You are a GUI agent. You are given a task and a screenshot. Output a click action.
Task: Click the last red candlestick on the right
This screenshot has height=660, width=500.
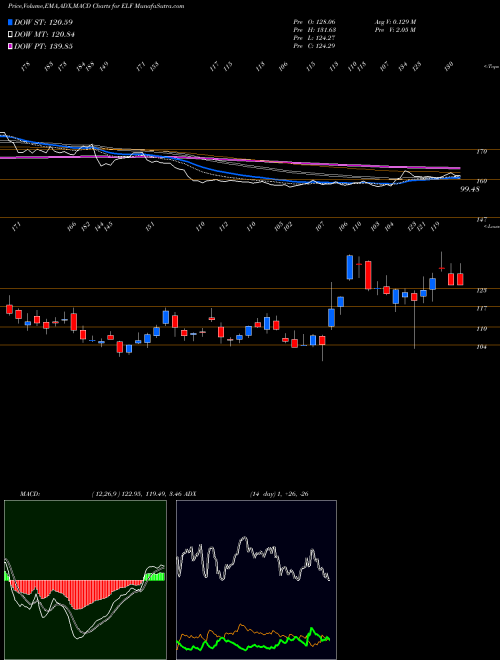pyautogui.click(x=460, y=279)
